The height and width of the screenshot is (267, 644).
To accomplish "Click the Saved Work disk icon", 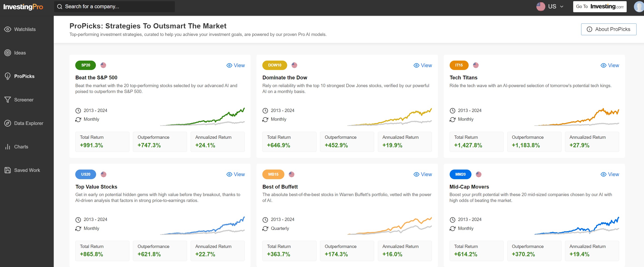I will [x=8, y=170].
